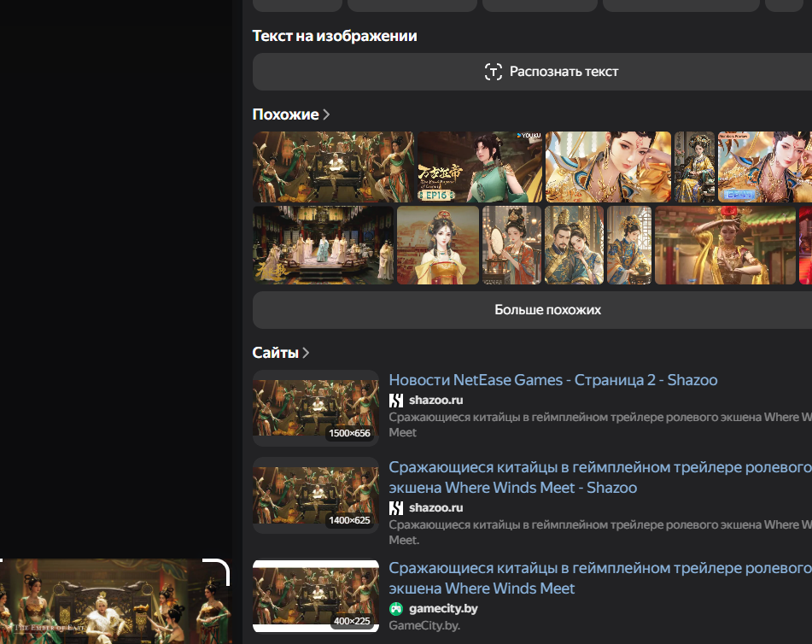812x644 pixels.
Task: Open similar image of woman holding round fan
Action: [511, 245]
